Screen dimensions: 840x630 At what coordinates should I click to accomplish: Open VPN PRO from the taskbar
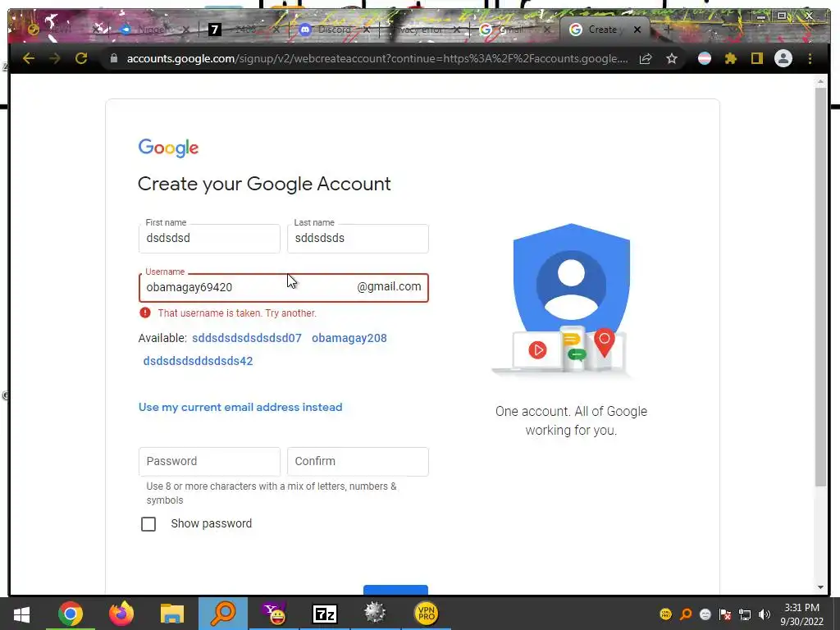click(x=426, y=614)
